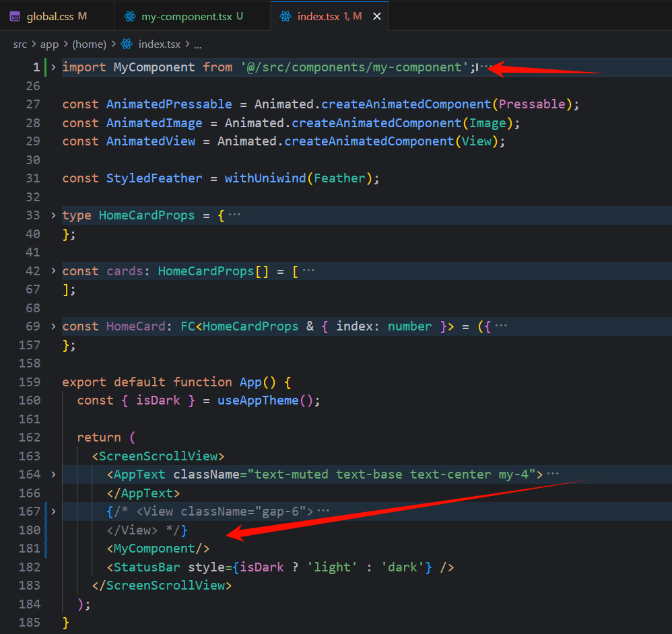Click the App function name on line 159

pyautogui.click(x=250, y=382)
